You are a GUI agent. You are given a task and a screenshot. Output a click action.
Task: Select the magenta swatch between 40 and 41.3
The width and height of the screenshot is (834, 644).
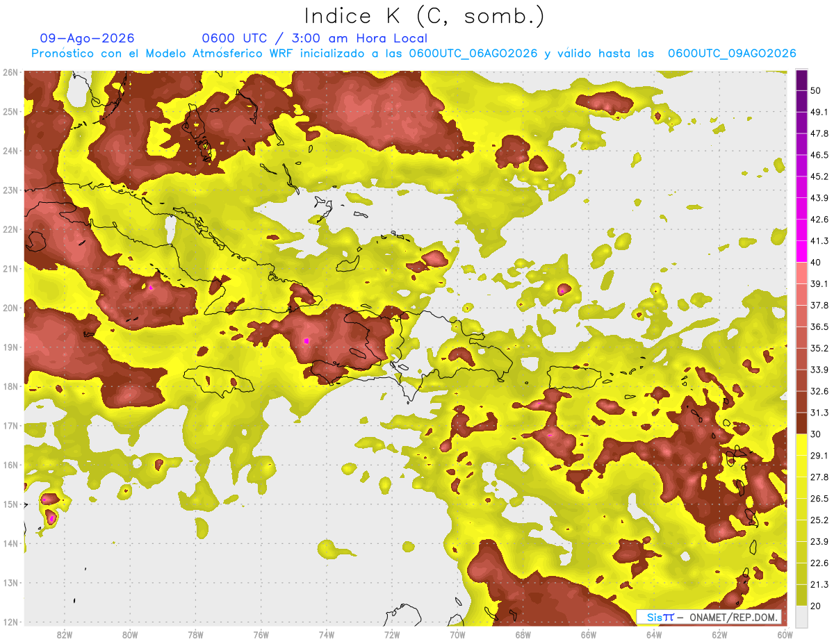tap(802, 251)
